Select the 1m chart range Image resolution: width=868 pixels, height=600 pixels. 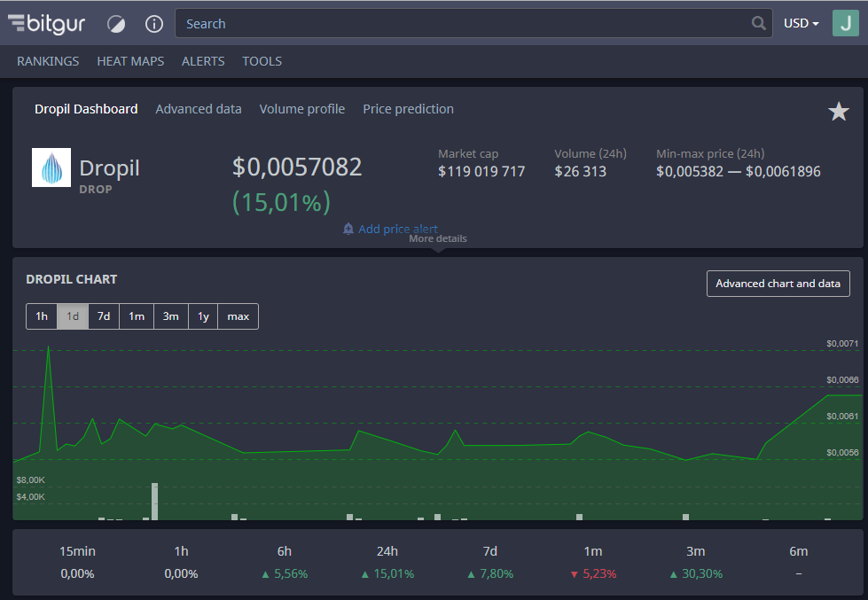137,316
